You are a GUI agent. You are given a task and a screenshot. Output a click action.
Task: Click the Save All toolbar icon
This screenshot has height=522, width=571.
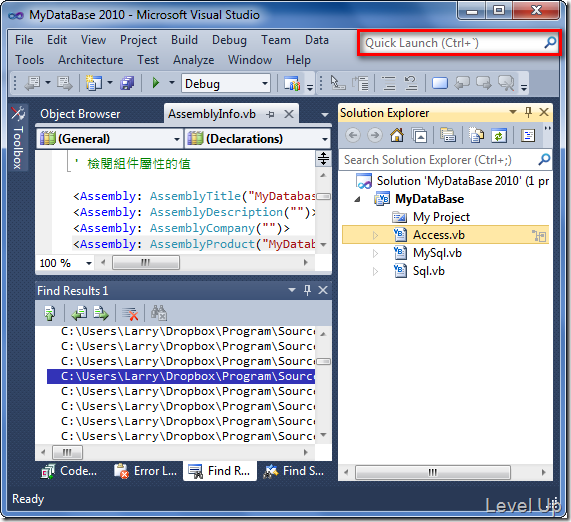point(127,83)
